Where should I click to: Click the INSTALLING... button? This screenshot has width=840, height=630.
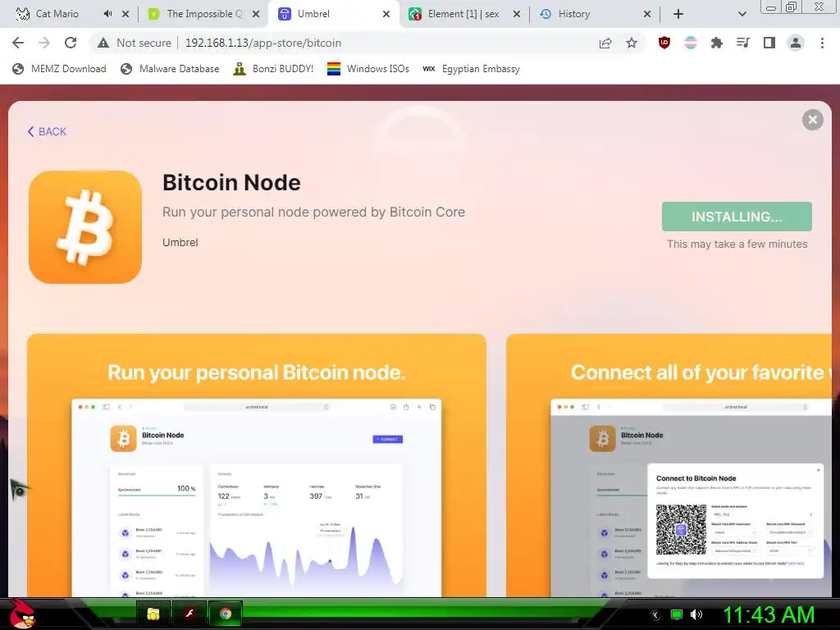click(737, 217)
